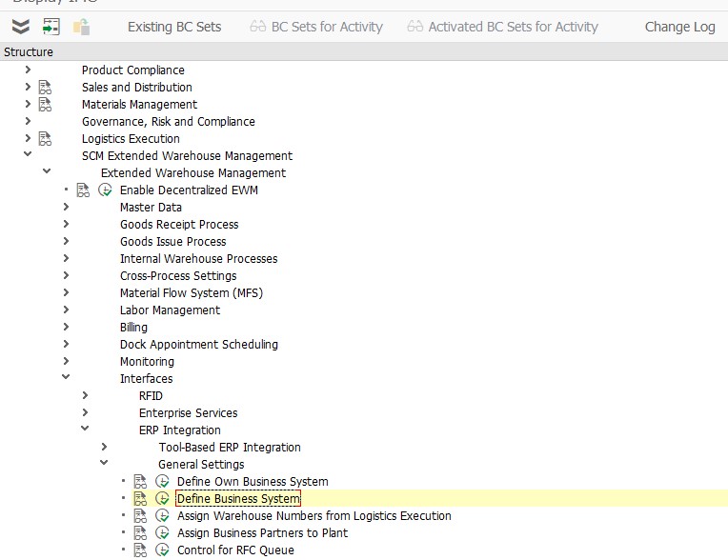Select the Tool-Based ERP Integration label
This screenshot has height=560, width=728.
click(x=230, y=448)
